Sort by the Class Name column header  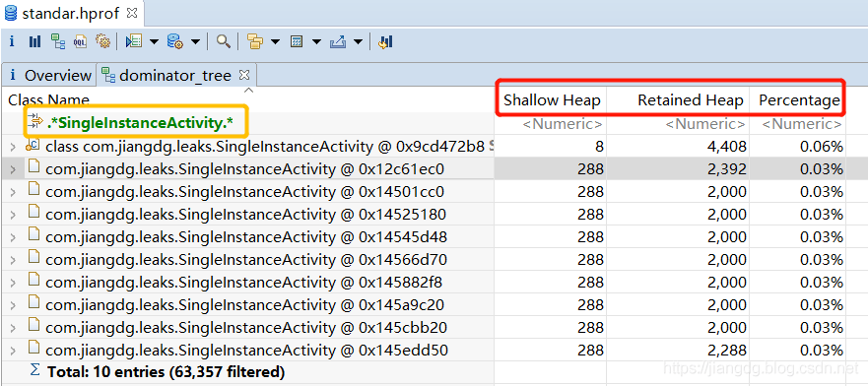pos(48,100)
